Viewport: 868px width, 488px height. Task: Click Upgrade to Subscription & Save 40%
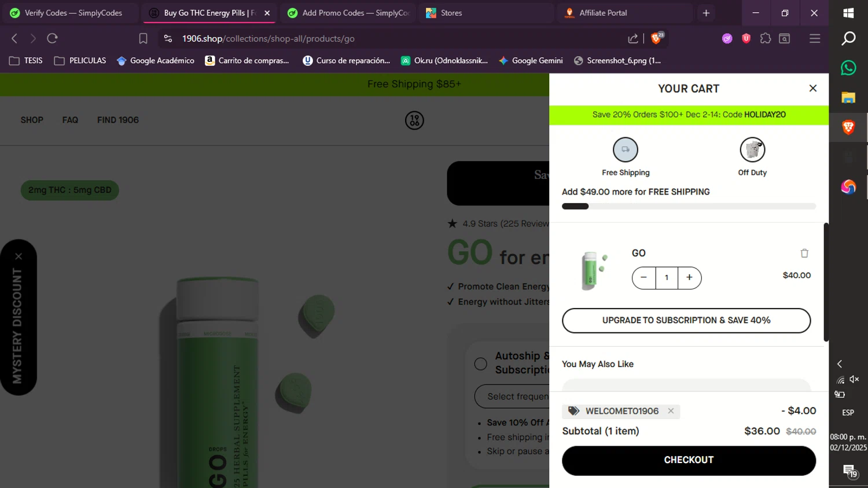pos(686,320)
